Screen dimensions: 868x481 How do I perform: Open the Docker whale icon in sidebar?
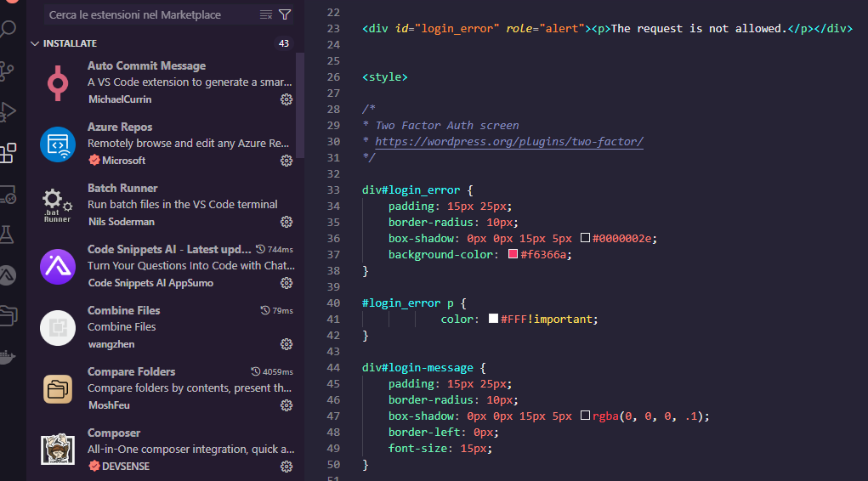(x=7, y=357)
